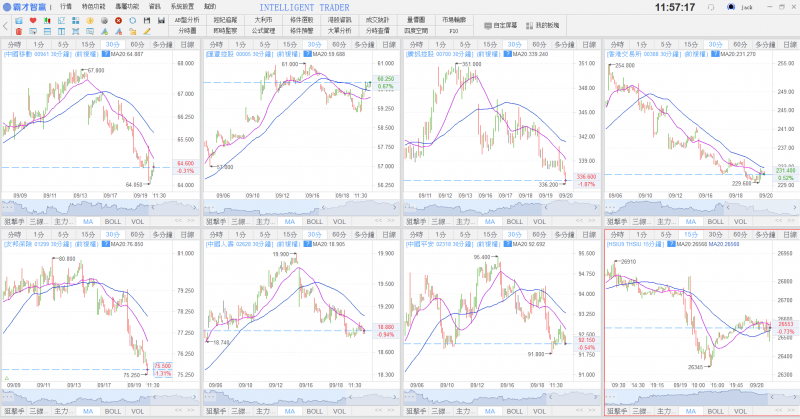Click the yellow pencil draw icon

click(x=147, y=32)
